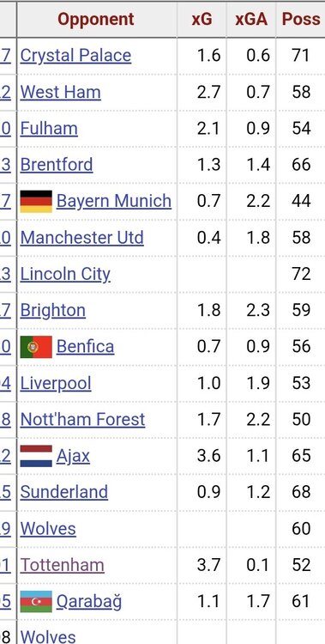
Task: Visit the Lincoln City link
Action: (x=65, y=275)
